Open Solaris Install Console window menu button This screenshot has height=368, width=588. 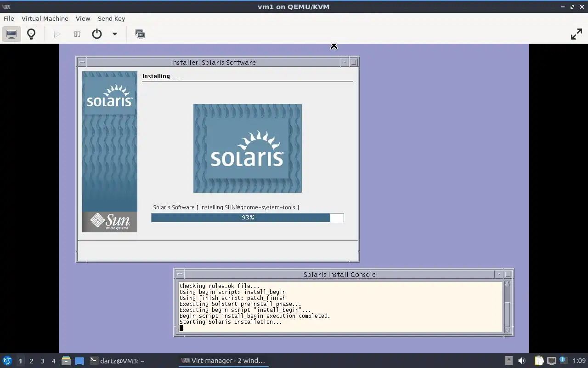180,274
